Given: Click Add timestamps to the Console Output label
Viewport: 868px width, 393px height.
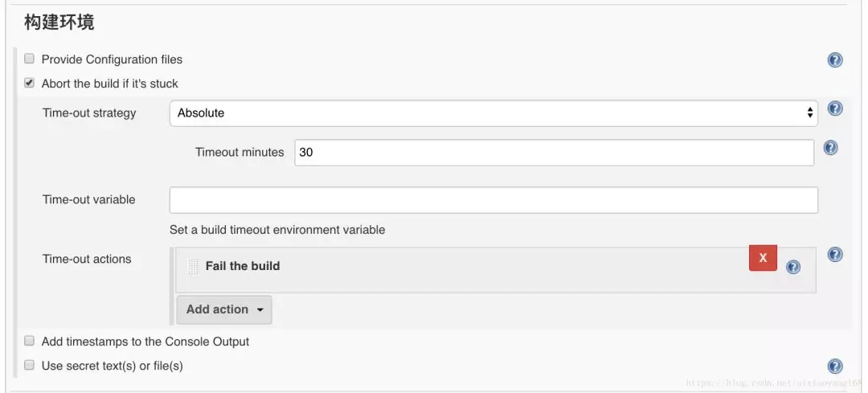Looking at the screenshot, I should click(x=145, y=342).
